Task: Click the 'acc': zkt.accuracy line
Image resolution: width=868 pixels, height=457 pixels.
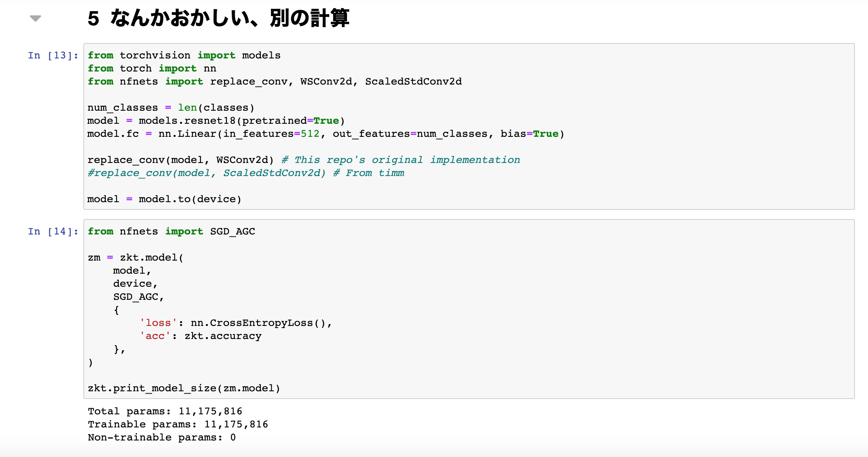Action: tap(200, 336)
